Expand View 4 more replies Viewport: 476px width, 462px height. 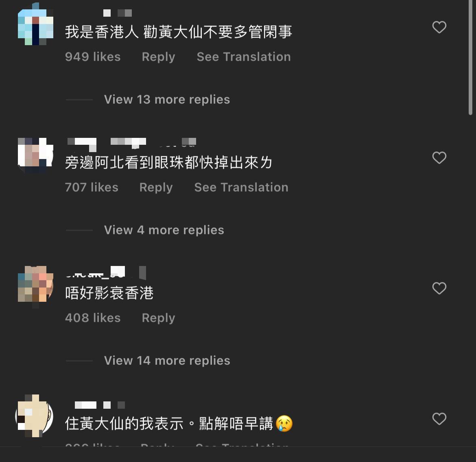[164, 230]
